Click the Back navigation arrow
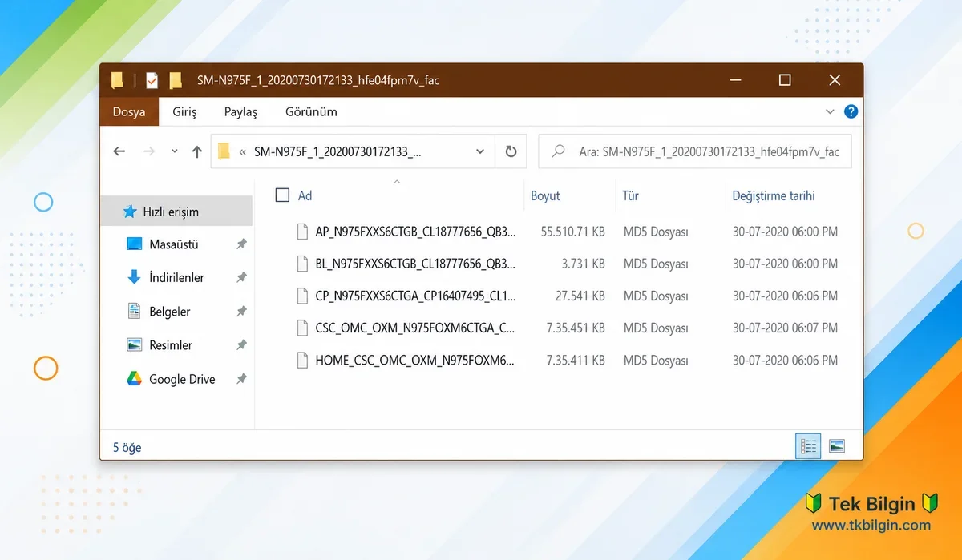Image resolution: width=962 pixels, height=560 pixels. 119,151
